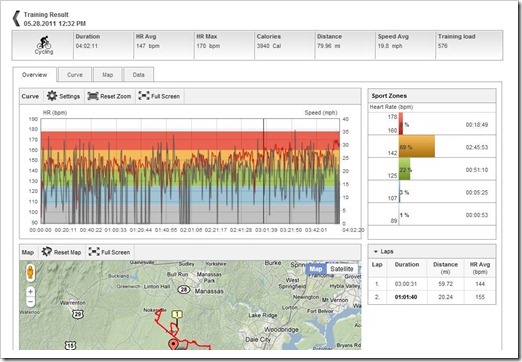Zoom out the map with minus button

pyautogui.click(x=30, y=302)
